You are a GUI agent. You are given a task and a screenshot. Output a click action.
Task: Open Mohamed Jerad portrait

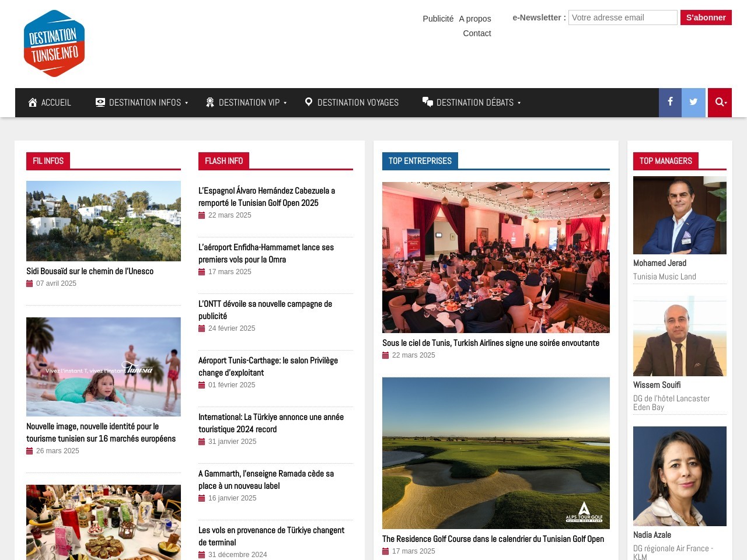tap(680, 215)
